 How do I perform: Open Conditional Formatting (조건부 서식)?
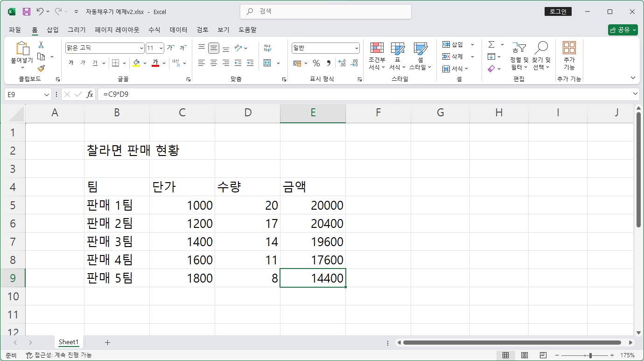point(377,57)
